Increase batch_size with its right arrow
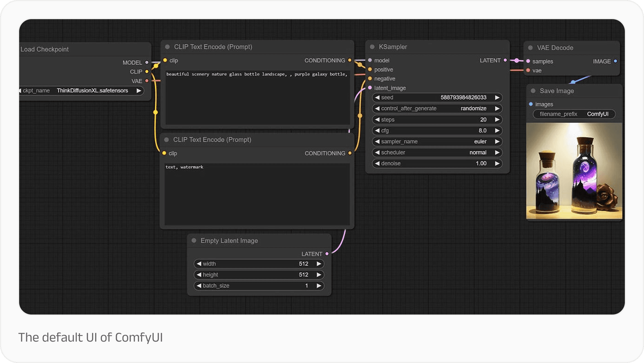Screen dimensions: 644x363 point(319,285)
